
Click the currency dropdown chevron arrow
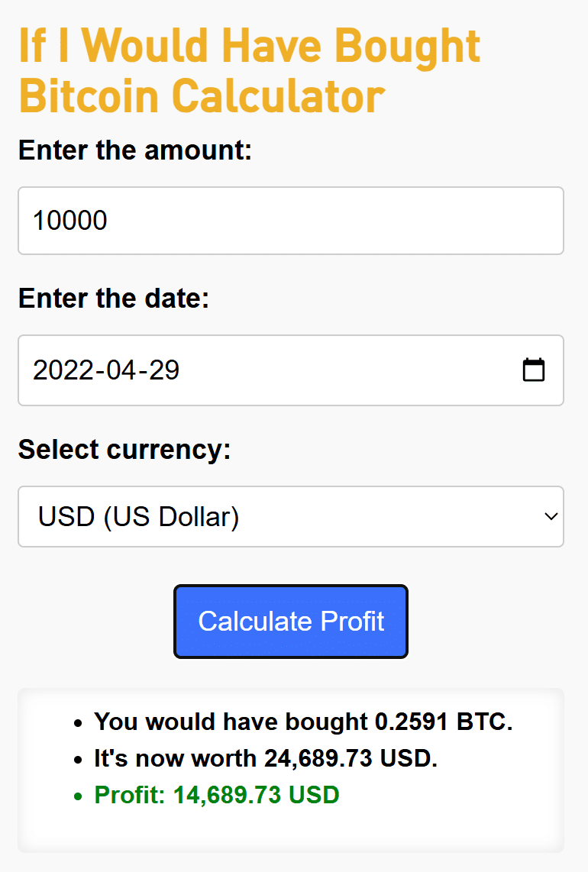551,517
